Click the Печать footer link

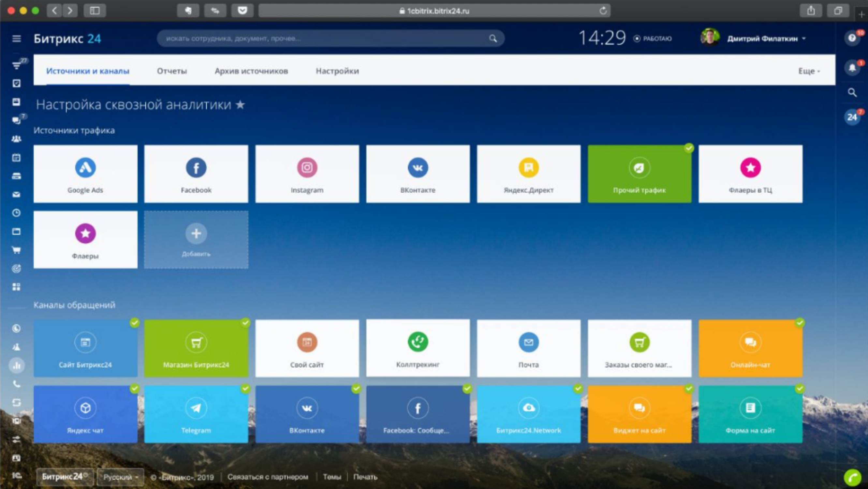[x=365, y=477]
